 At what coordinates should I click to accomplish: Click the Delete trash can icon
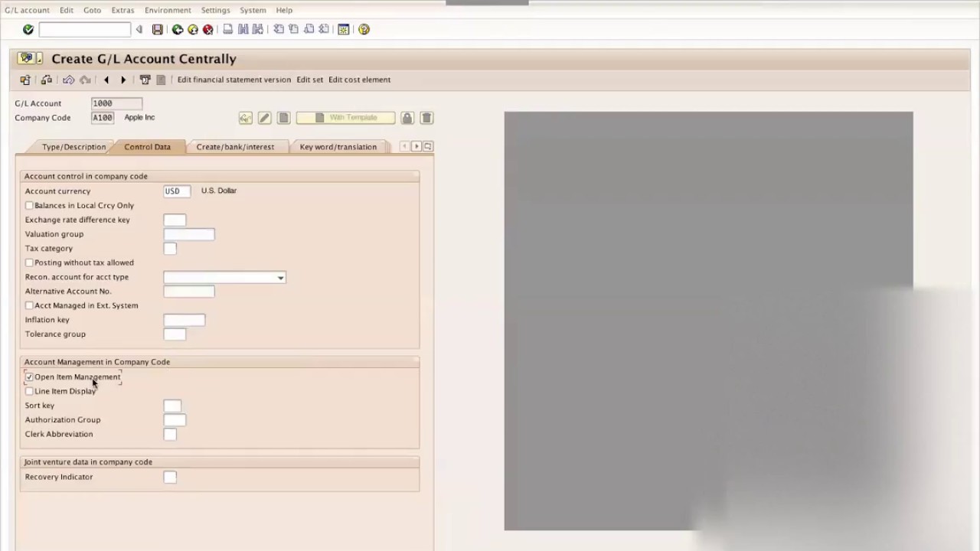pos(426,118)
